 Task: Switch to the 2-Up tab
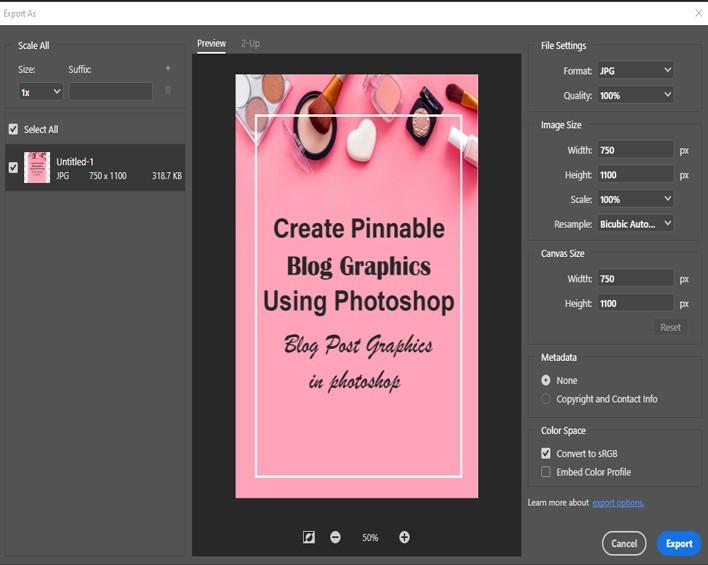click(250, 43)
